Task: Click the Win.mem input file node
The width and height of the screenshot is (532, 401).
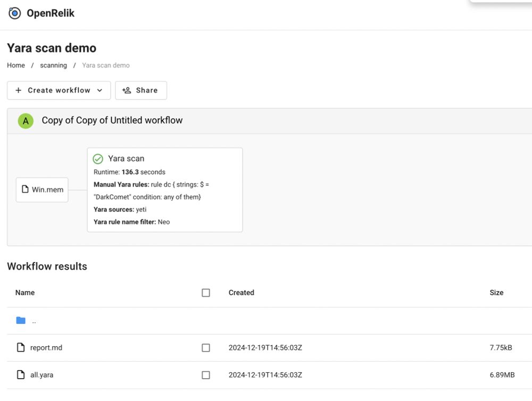Action: click(x=42, y=190)
